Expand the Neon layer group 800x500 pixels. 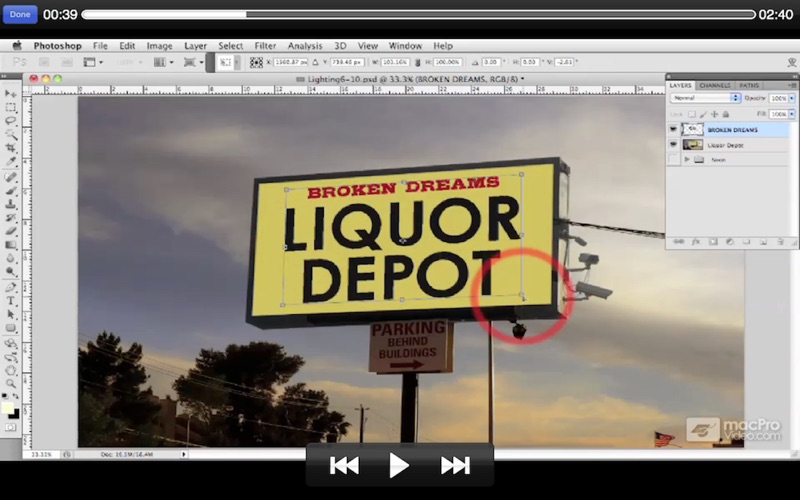pos(687,160)
